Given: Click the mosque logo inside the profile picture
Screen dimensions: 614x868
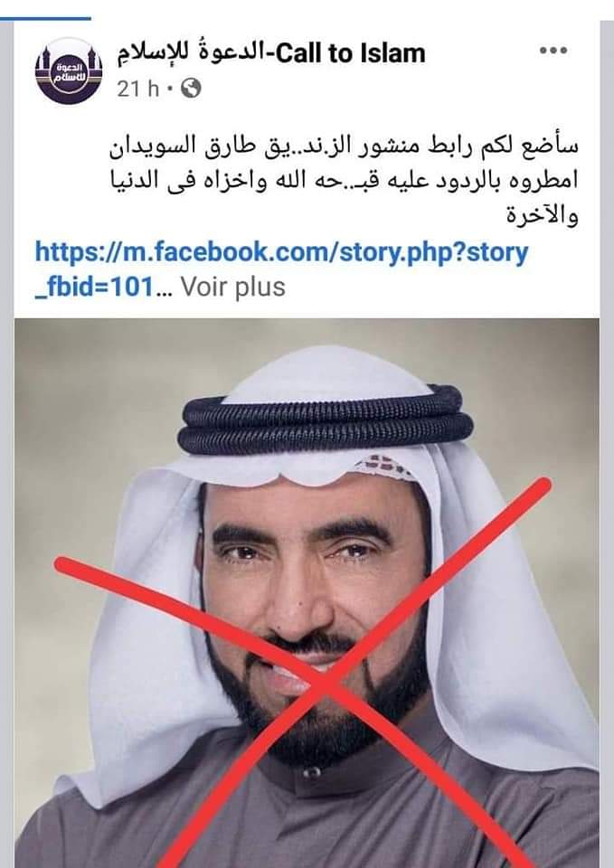Looking at the screenshot, I should (x=70, y=71).
